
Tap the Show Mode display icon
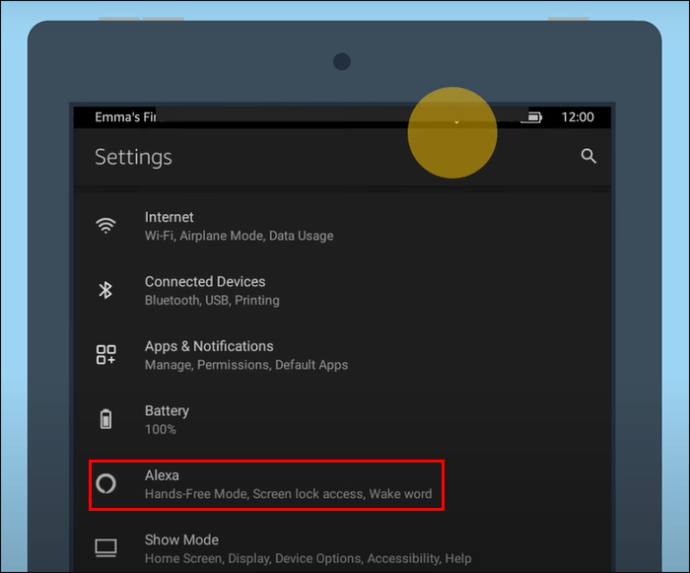pyautogui.click(x=106, y=548)
